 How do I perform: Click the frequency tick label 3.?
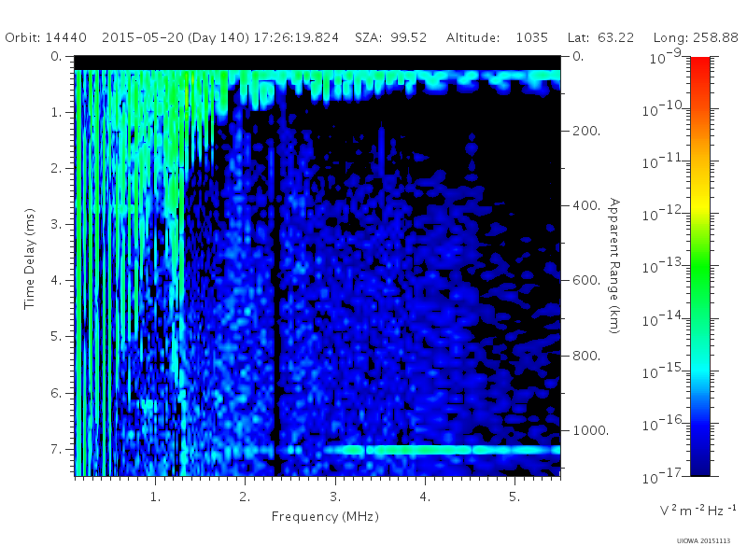point(335,497)
